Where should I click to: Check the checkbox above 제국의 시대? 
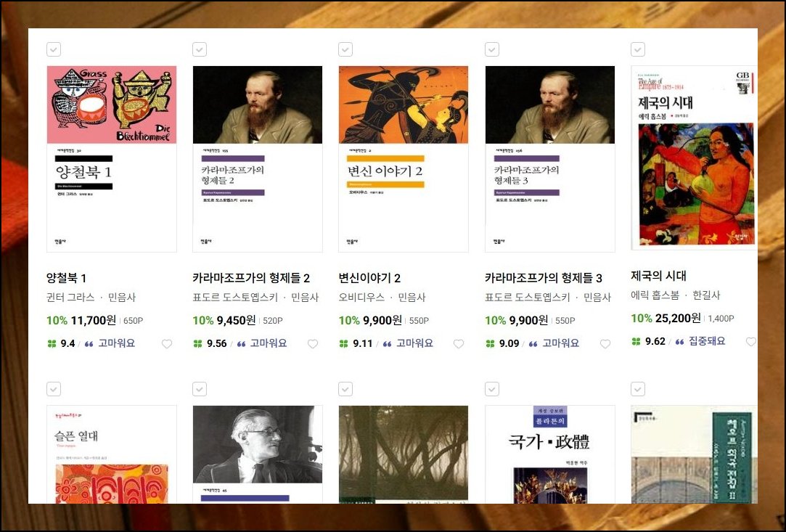pos(638,49)
